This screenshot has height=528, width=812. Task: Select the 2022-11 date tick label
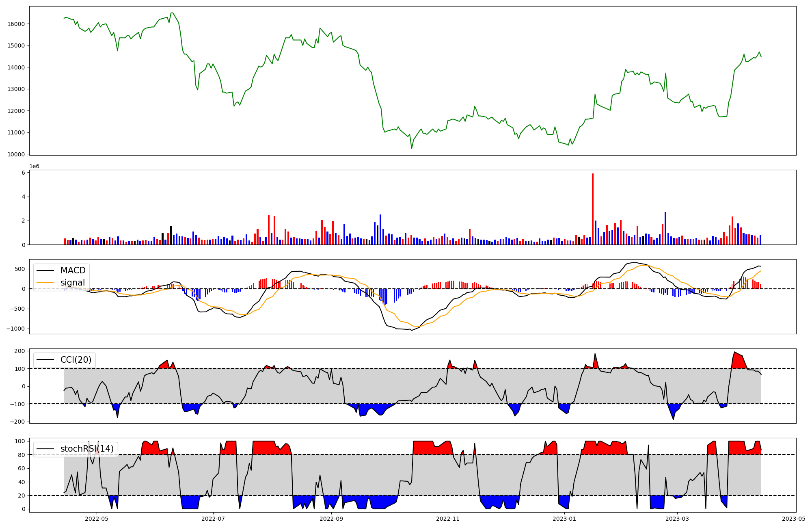[x=448, y=519]
